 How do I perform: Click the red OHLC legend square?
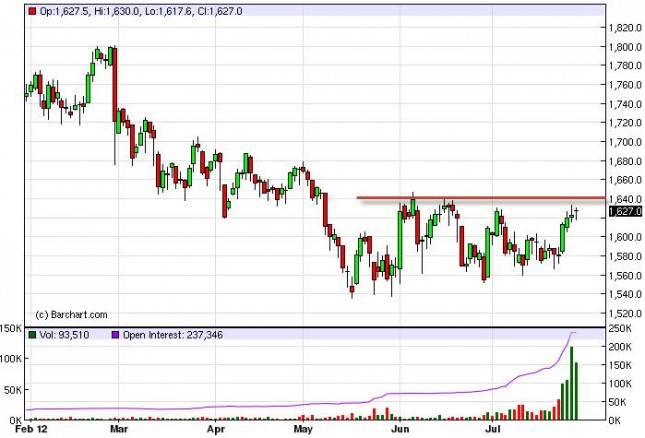(x=32, y=11)
